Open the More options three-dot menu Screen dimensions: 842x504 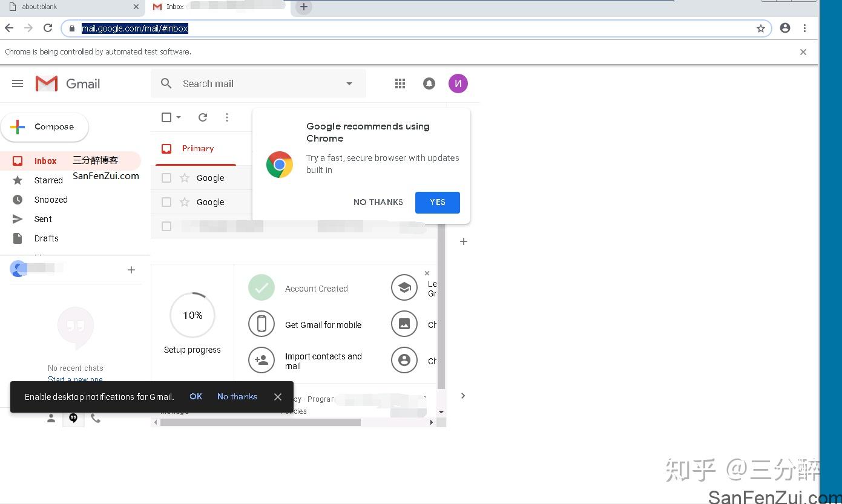click(227, 117)
